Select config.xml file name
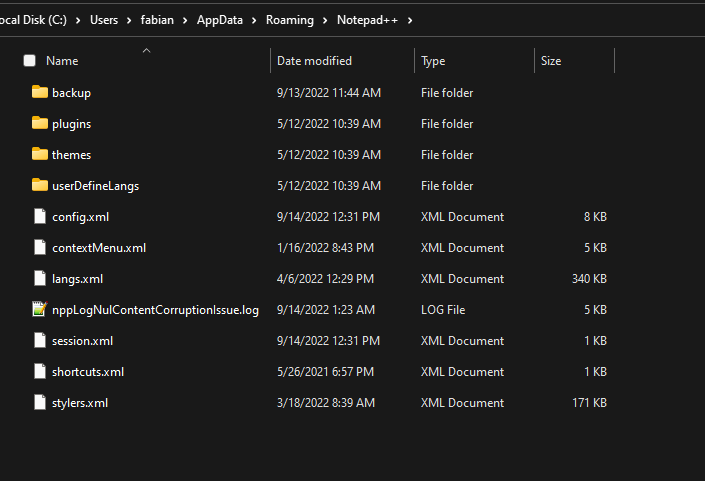Viewport: 705px width, 481px height. pos(80,217)
